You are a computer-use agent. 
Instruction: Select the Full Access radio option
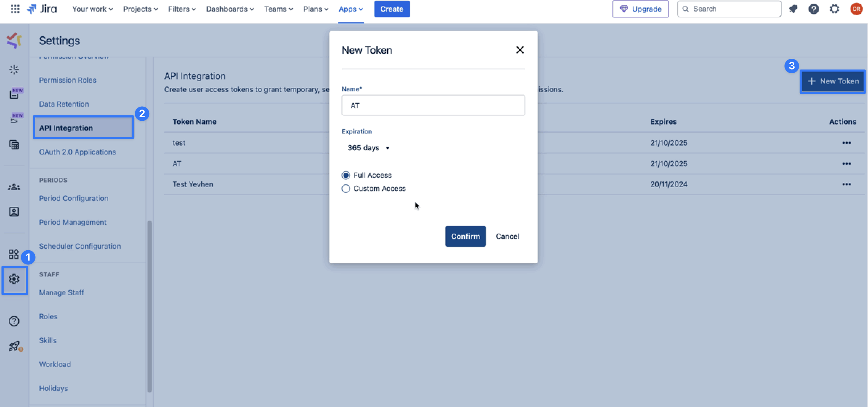point(346,175)
